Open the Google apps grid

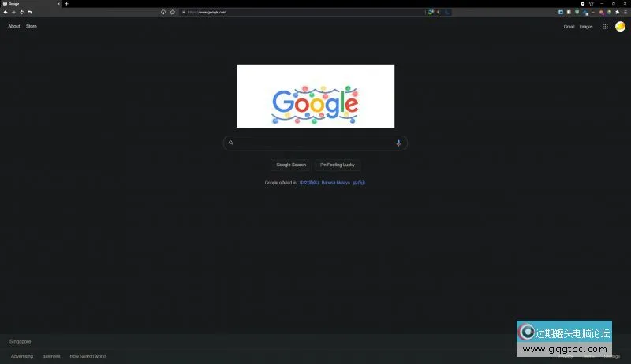pyautogui.click(x=605, y=27)
